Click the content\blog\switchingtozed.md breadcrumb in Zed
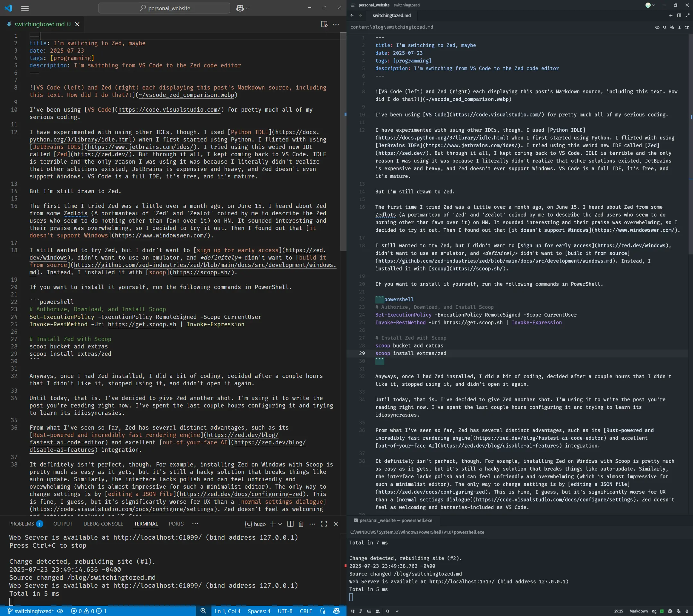This screenshot has width=693, height=616. pos(392,27)
